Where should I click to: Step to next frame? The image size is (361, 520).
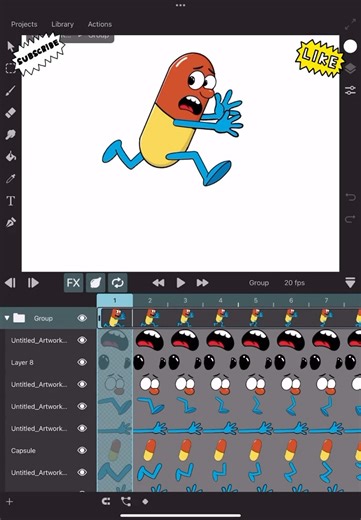pyautogui.click(x=33, y=283)
